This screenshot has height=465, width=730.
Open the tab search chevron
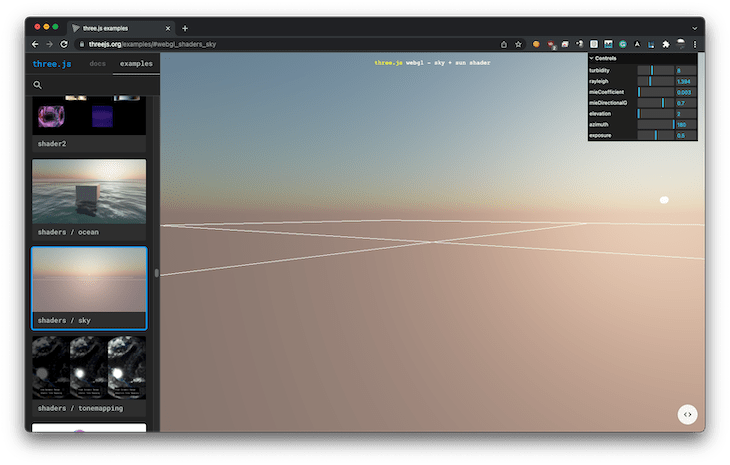click(x=694, y=28)
